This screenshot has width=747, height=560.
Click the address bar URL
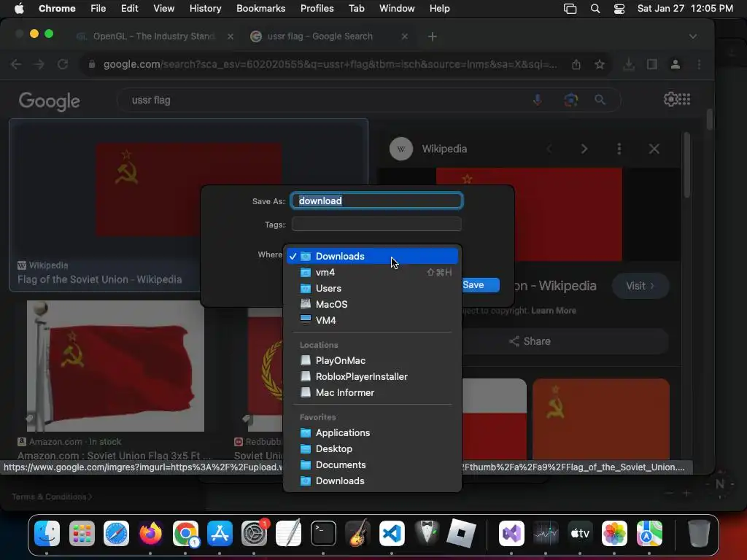pyautogui.click(x=330, y=64)
